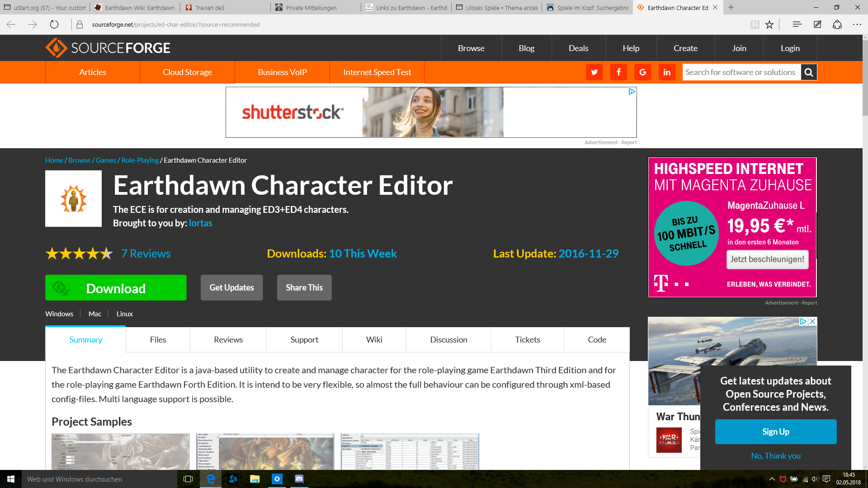Click the search magnifier button

(809, 72)
